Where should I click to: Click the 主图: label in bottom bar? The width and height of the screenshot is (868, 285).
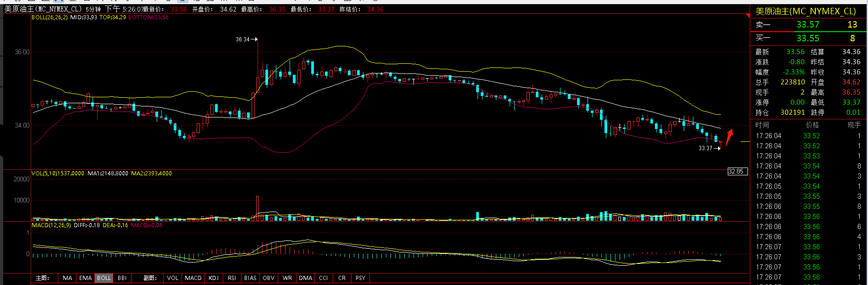(x=43, y=278)
